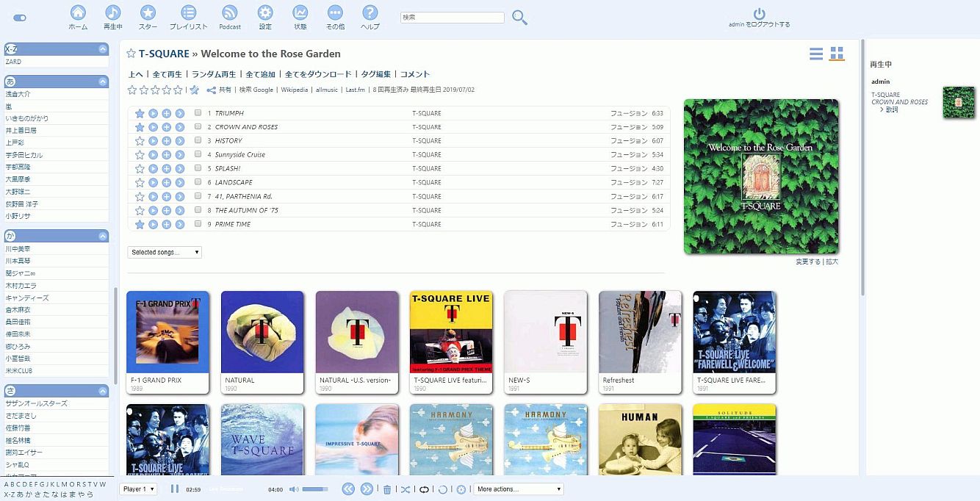The width and height of the screenshot is (980, 501).
Task: Toggle repeat in the player
Action: point(424,489)
